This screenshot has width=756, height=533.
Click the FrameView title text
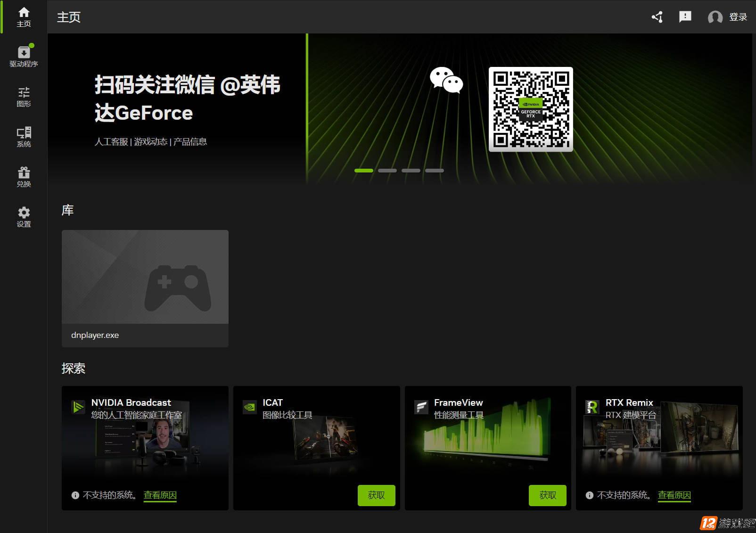(x=459, y=402)
